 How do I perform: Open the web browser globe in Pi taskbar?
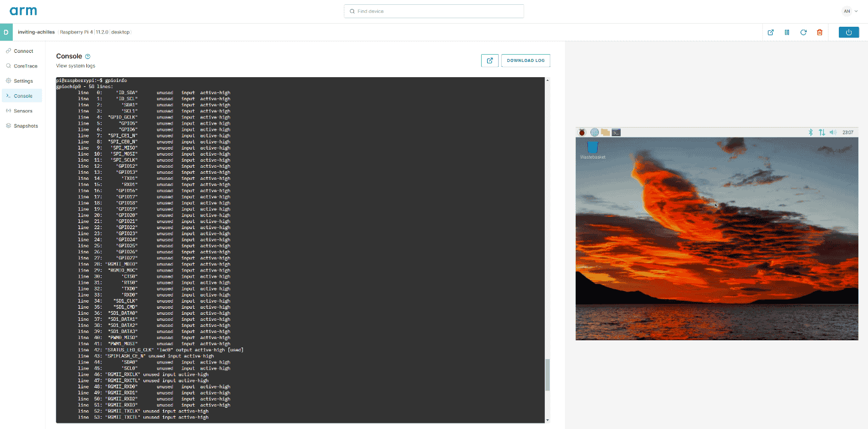pyautogui.click(x=594, y=132)
